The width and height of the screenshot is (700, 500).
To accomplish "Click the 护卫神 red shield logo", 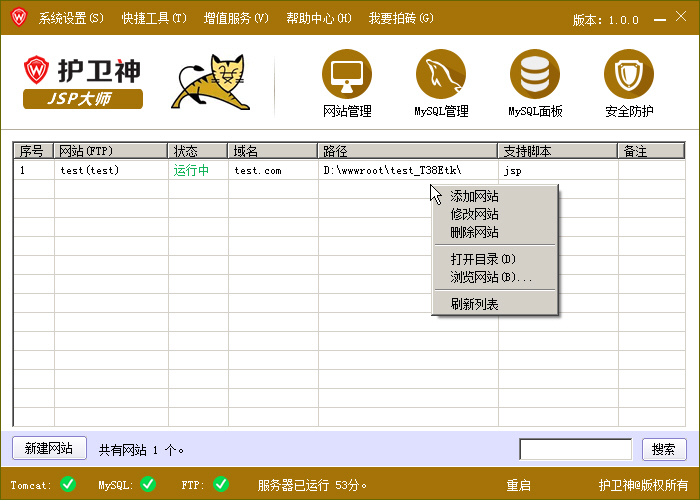I will [36, 70].
